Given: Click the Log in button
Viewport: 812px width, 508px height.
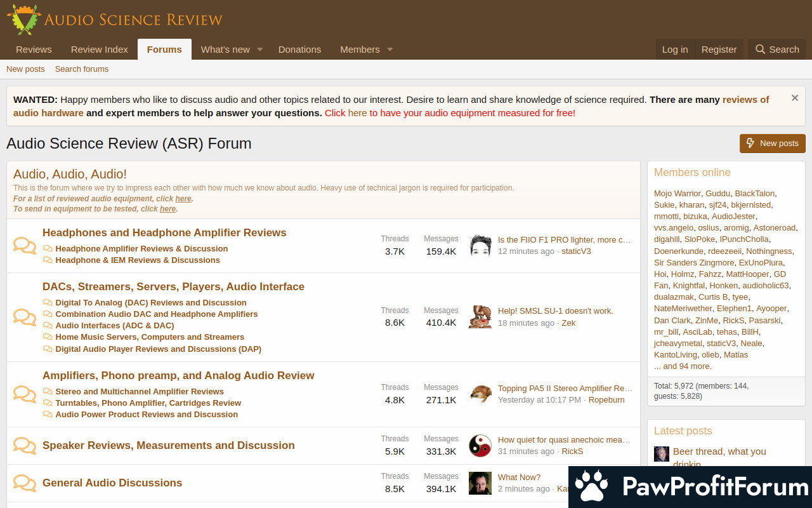Looking at the screenshot, I should [674, 50].
